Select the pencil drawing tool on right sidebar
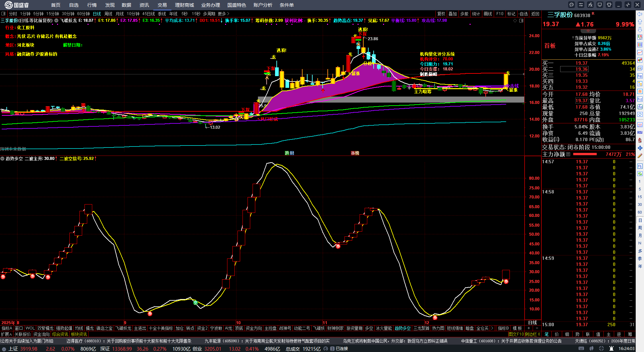 point(640,156)
